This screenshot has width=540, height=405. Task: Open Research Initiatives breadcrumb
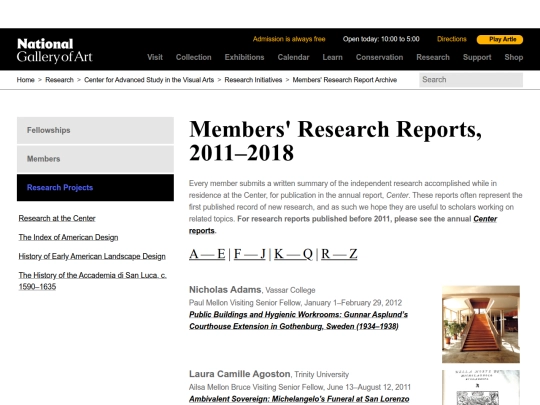point(253,80)
